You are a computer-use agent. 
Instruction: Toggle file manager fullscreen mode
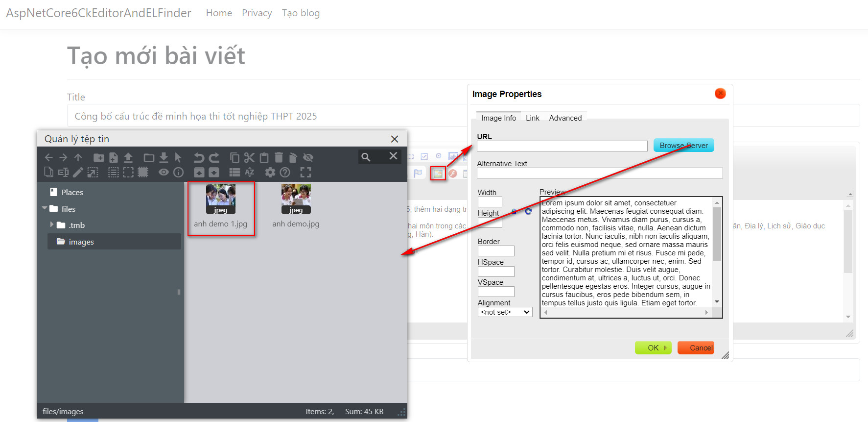(305, 172)
